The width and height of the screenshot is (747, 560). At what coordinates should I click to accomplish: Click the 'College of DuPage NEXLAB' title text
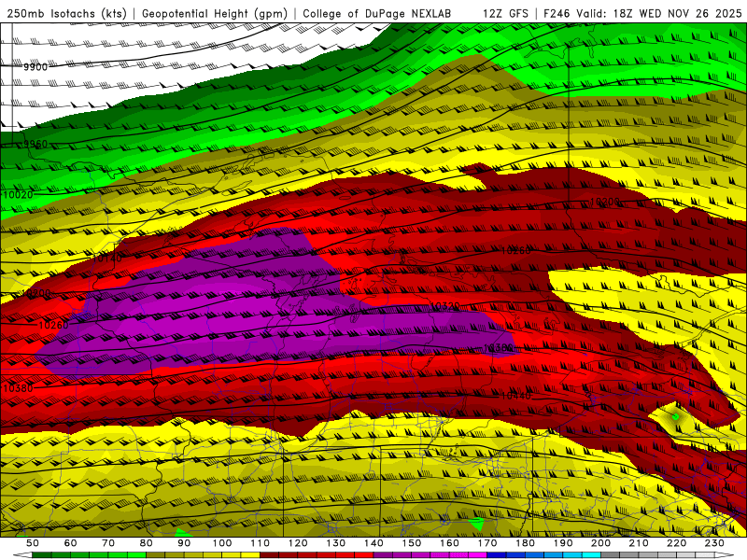[x=376, y=14]
